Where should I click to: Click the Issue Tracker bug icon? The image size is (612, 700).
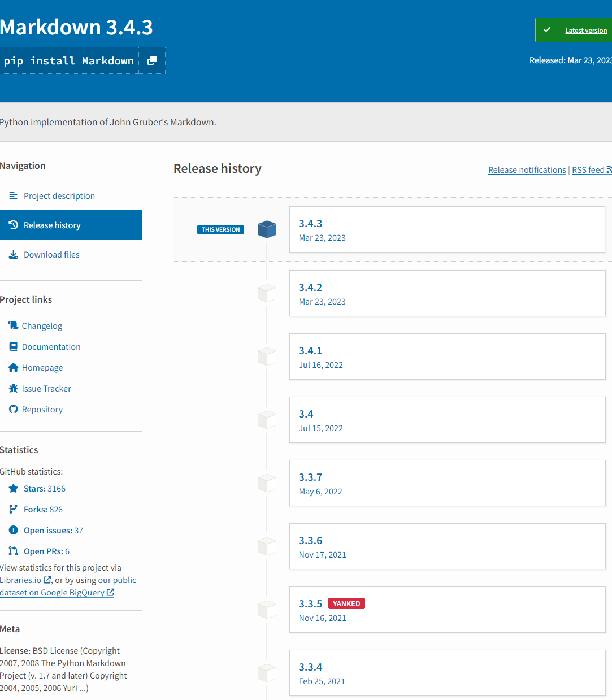tap(14, 388)
